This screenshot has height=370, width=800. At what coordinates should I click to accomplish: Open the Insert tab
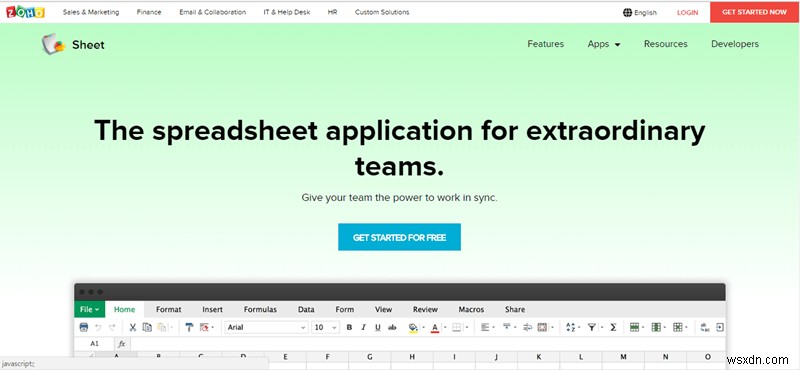212,309
